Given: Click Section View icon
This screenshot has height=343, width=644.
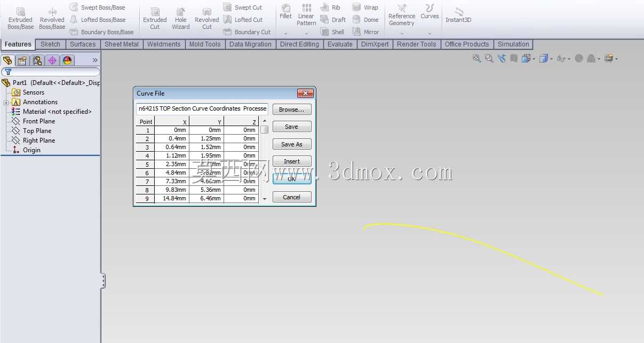Looking at the screenshot, I should [513, 58].
